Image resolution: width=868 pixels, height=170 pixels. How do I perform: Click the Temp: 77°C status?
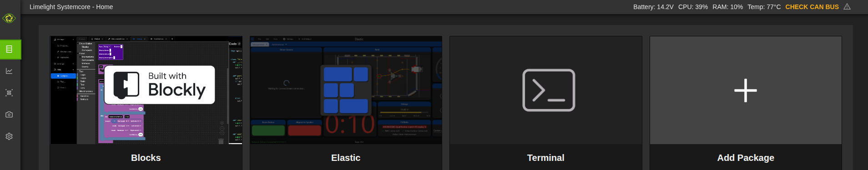pyautogui.click(x=764, y=7)
